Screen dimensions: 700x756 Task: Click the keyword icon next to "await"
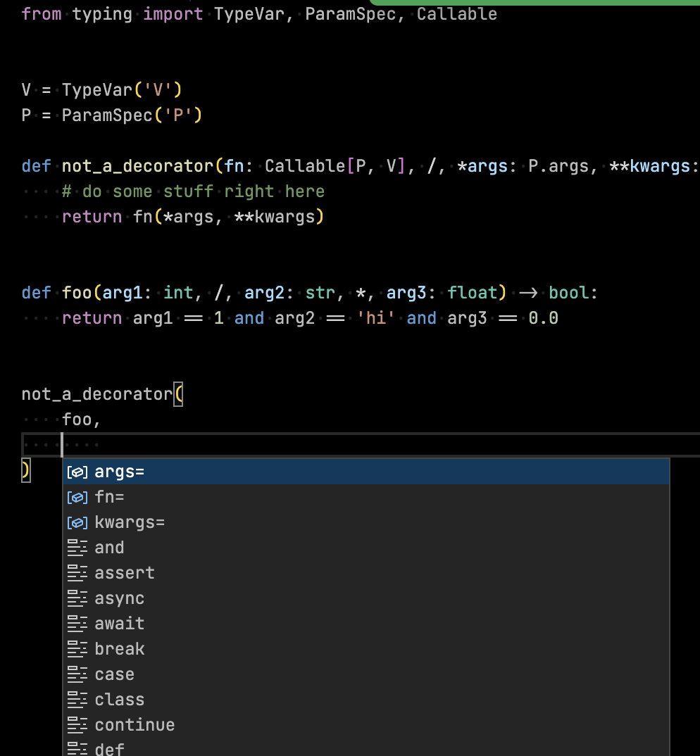77,624
